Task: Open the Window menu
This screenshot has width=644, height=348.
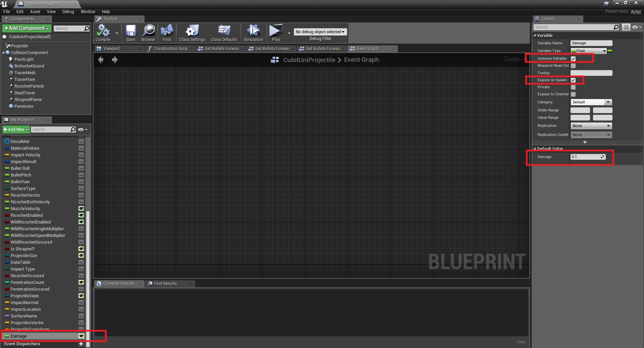Action: (x=88, y=11)
